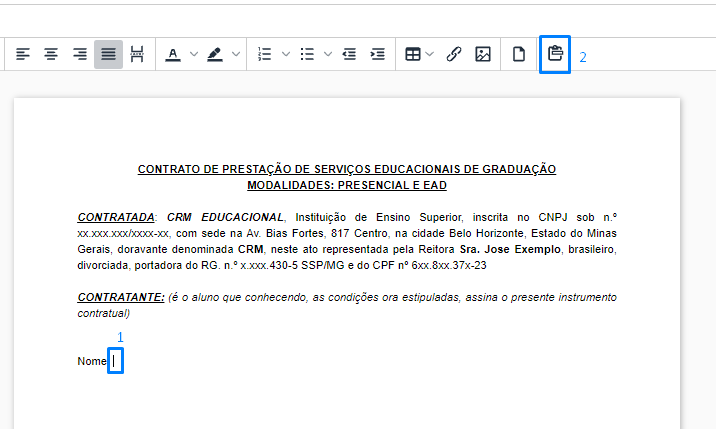Insert an image

click(x=483, y=54)
